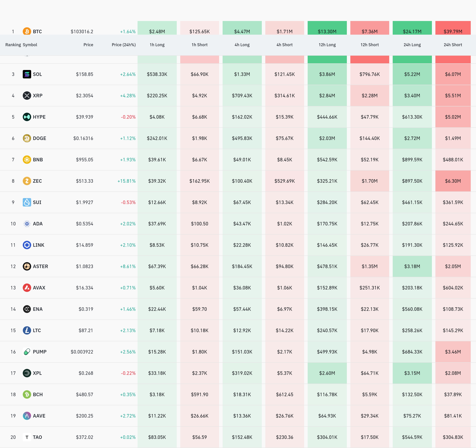476x448 pixels.
Task: Click the Bitcoin BTC coin icon
Action: [x=27, y=31]
